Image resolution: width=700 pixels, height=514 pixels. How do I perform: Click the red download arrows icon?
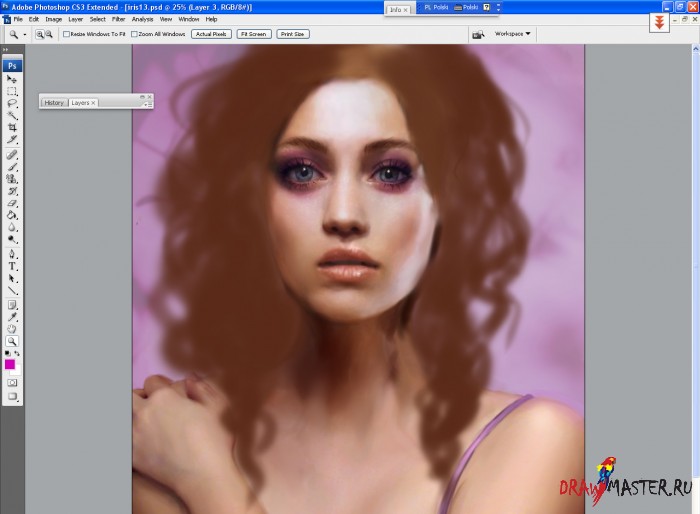tap(659, 22)
